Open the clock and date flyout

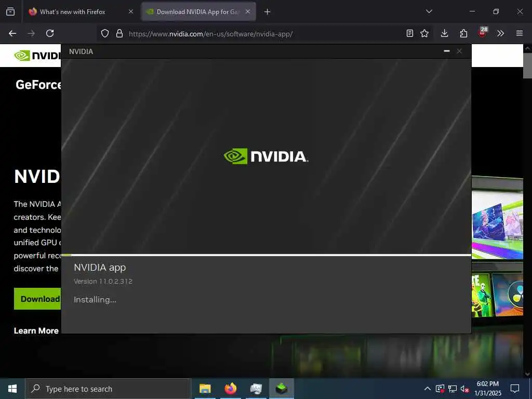(487, 389)
